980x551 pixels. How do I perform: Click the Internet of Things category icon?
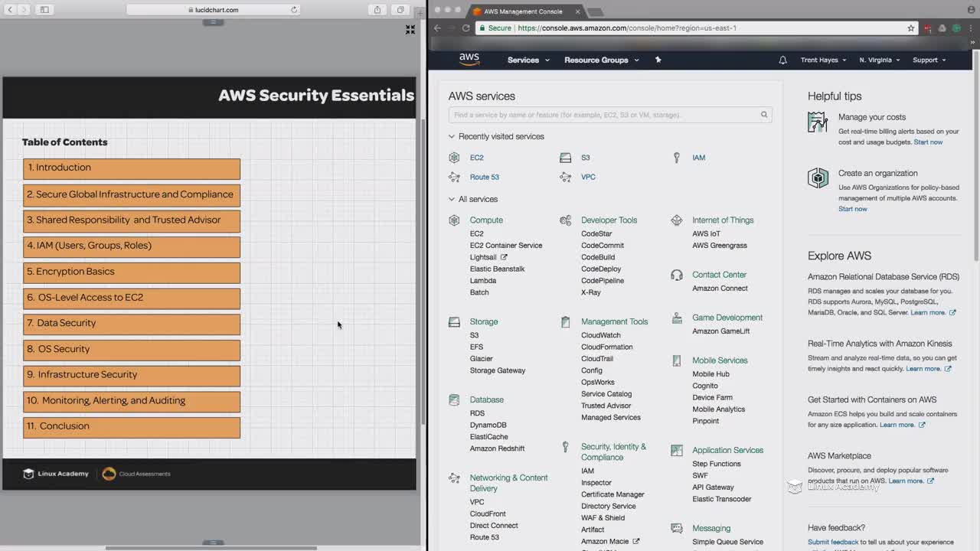tap(676, 220)
